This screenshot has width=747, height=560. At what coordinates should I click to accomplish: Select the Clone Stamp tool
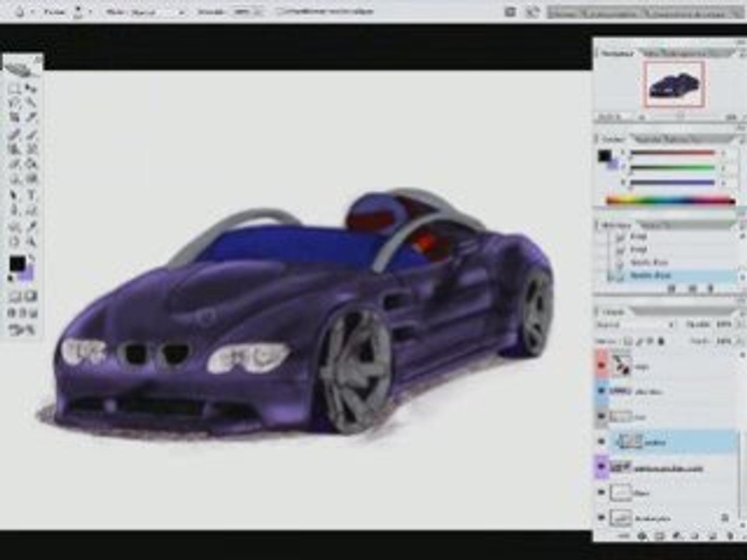point(15,149)
